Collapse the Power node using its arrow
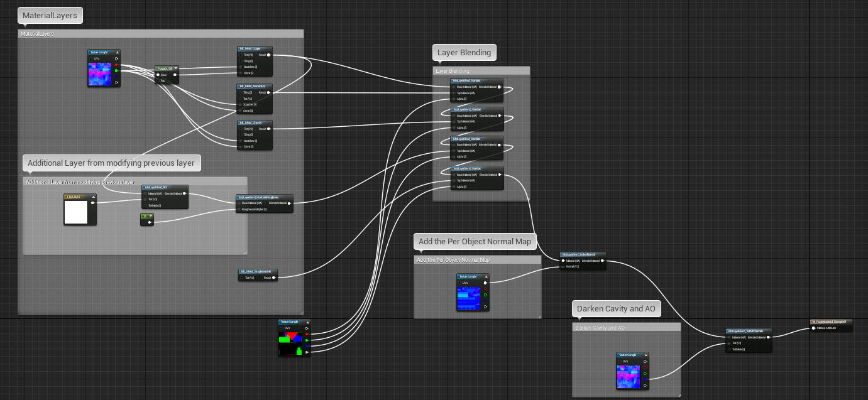868x400 pixels. pyautogui.click(x=176, y=68)
